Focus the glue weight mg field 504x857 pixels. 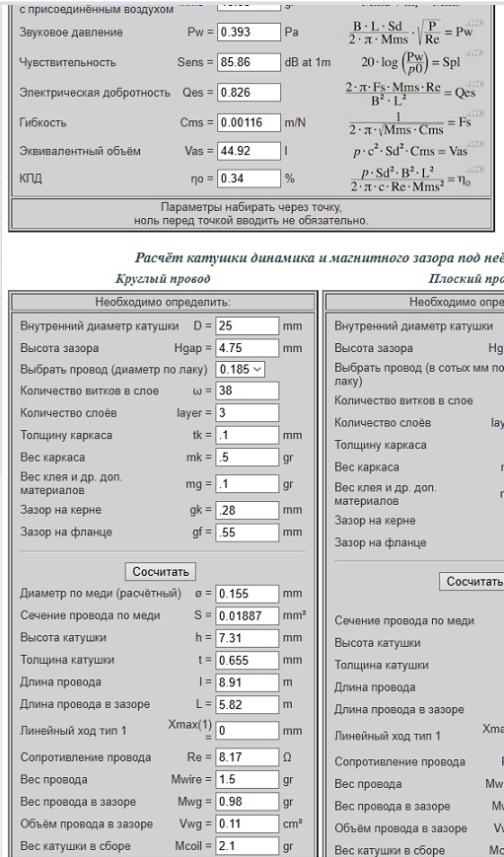pyautogui.click(x=248, y=483)
